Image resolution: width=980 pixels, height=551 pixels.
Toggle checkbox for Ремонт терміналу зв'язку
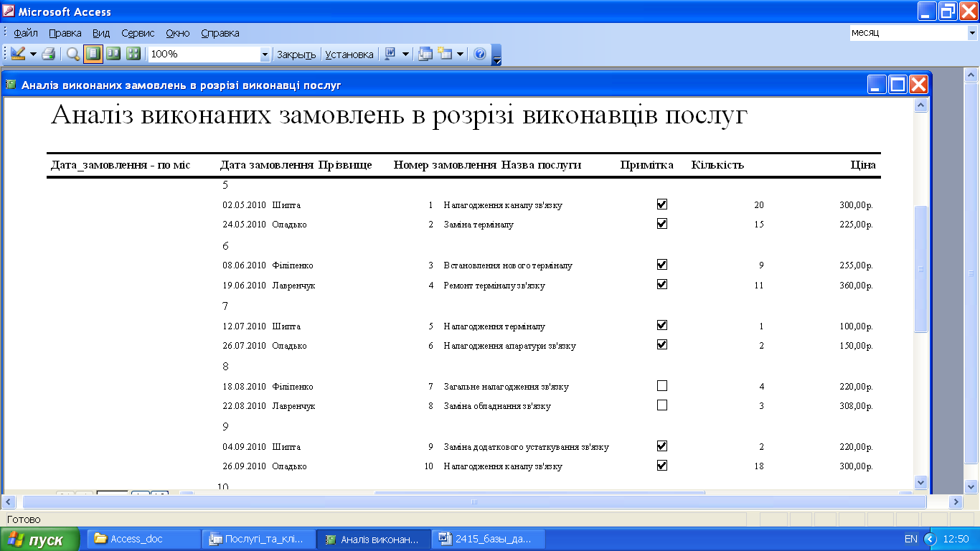coord(662,285)
